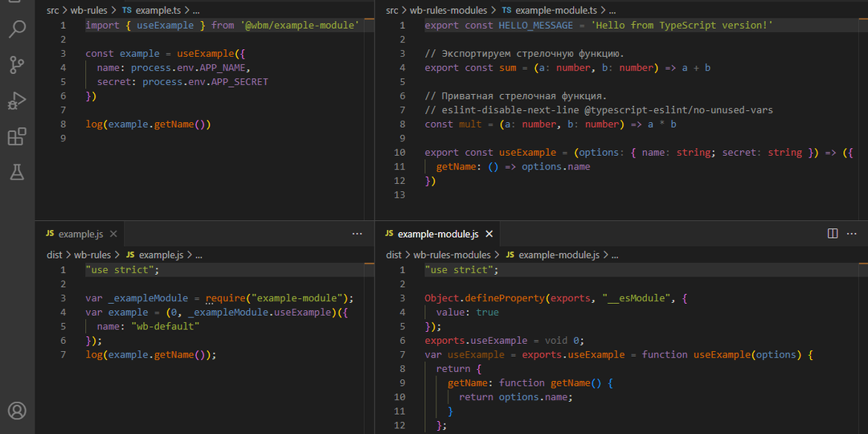The image size is (868, 434).
Task: Open 'dist' breadcrumb above example.js
Action: coord(55,255)
